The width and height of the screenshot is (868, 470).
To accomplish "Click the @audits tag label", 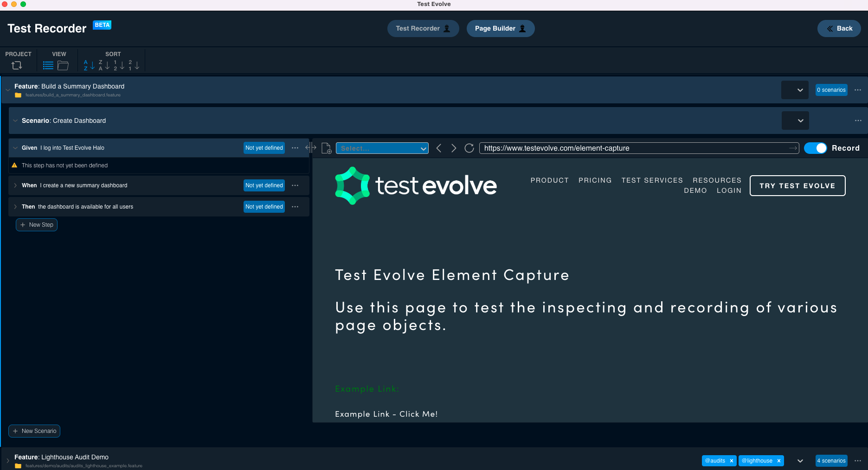I will pos(715,461).
